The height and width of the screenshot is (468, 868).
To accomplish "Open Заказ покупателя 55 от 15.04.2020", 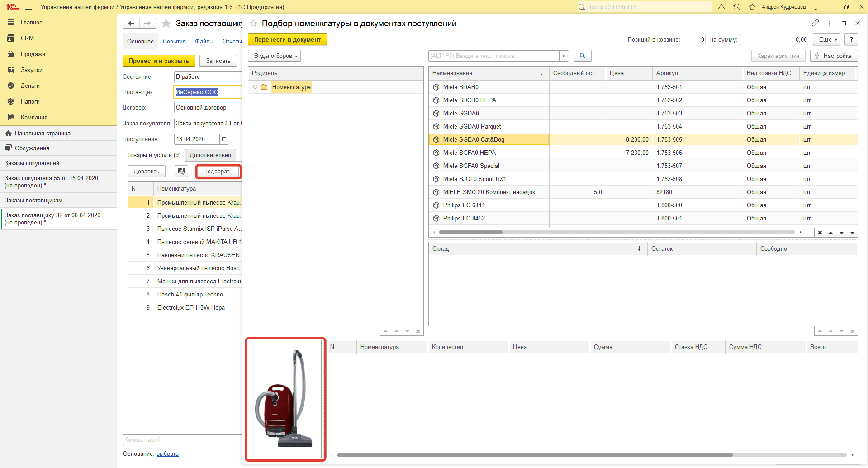I will [58, 181].
